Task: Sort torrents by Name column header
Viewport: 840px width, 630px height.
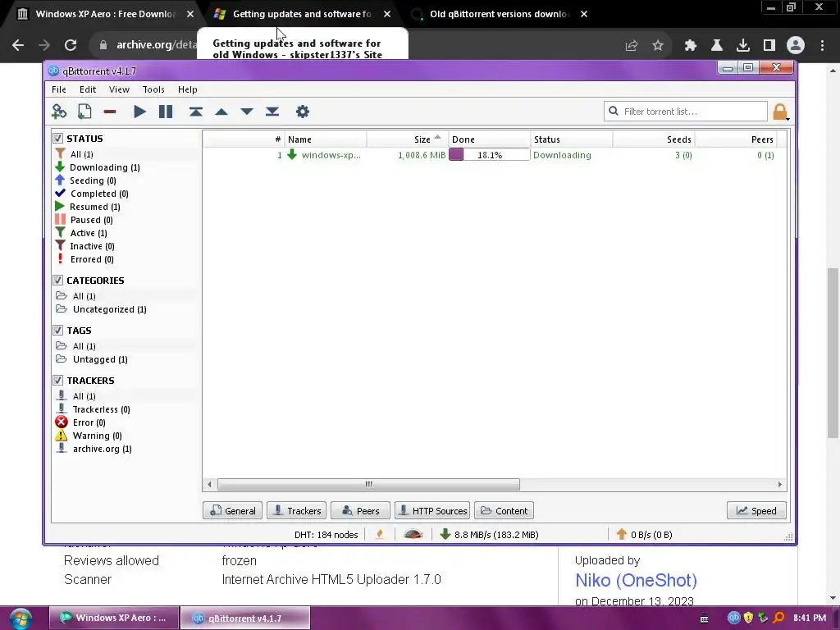Action: pyautogui.click(x=325, y=139)
